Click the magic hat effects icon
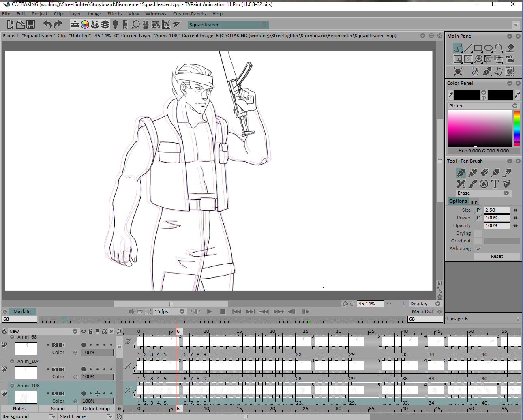The height and width of the screenshot is (420, 523). 146,25
